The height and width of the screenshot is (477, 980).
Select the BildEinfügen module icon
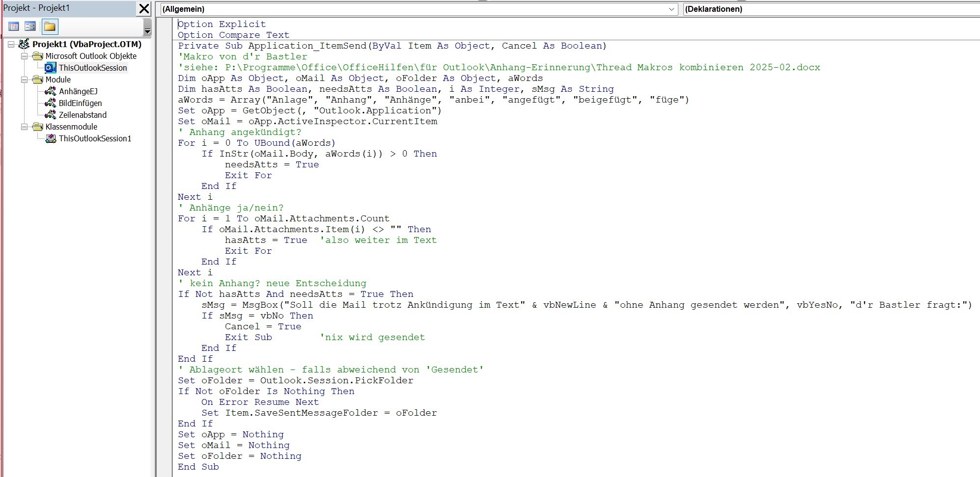[50, 103]
